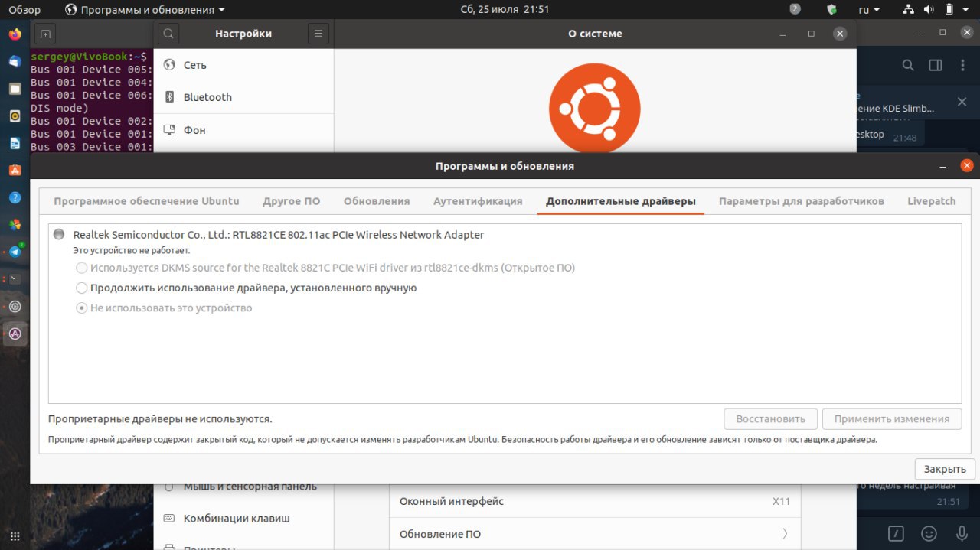This screenshot has height=550, width=980.
Task: Switch to Telegram via dock icon
Action: click(x=15, y=252)
